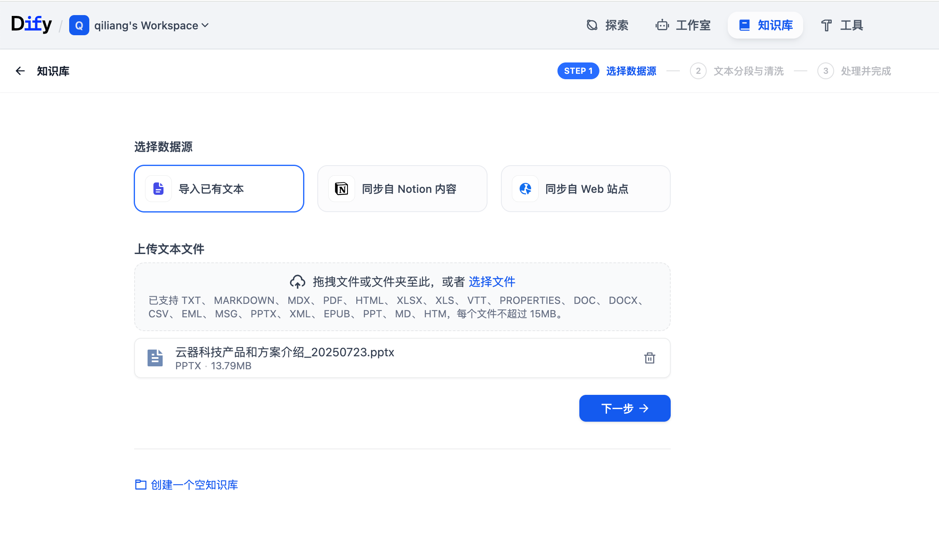The width and height of the screenshot is (939, 560).
Task: Click the PPTX document file icon
Action: click(x=155, y=358)
